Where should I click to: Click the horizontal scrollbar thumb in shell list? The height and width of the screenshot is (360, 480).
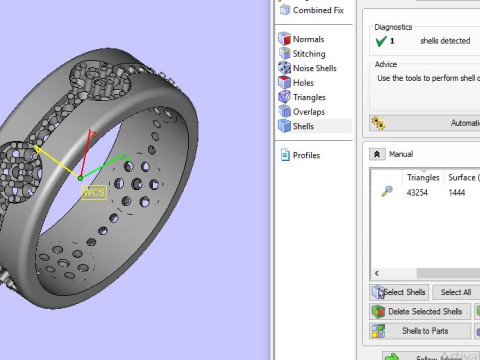coord(448,273)
